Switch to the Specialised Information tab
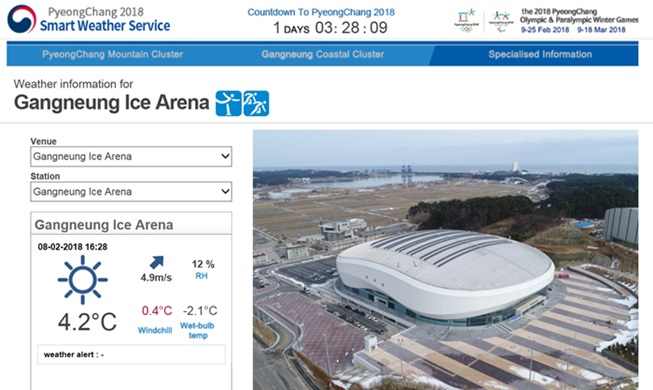The height and width of the screenshot is (390, 653). pyautogui.click(x=540, y=54)
